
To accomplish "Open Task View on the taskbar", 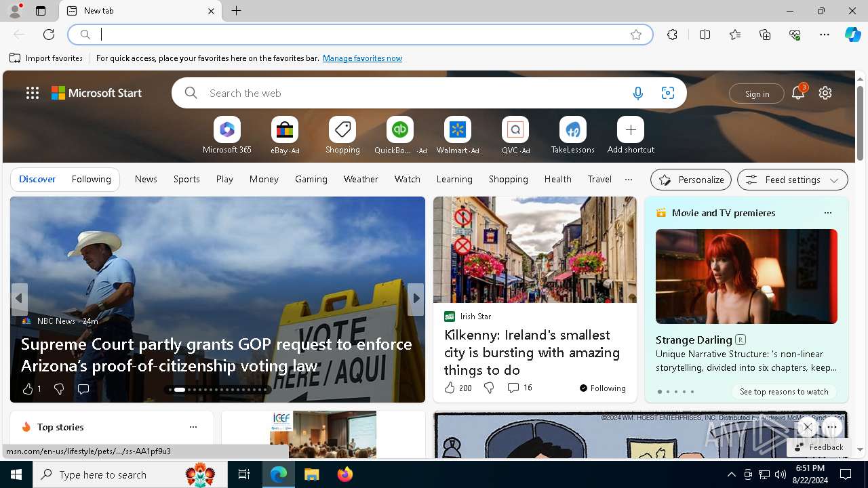I will pyautogui.click(x=244, y=474).
